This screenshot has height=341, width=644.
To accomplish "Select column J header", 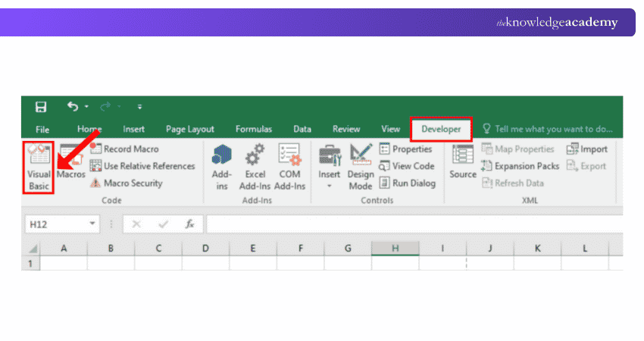I will pos(490,248).
